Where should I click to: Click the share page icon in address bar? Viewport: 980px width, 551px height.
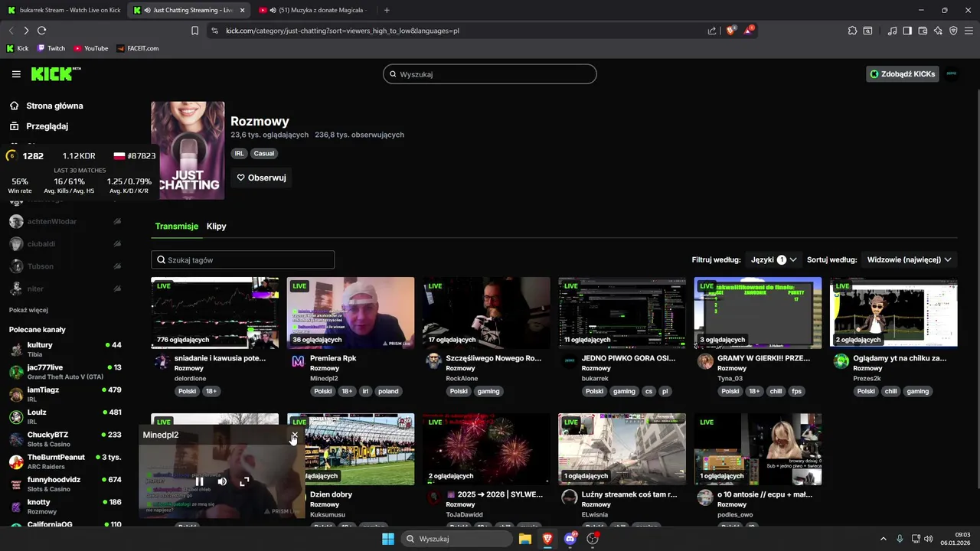point(712,31)
